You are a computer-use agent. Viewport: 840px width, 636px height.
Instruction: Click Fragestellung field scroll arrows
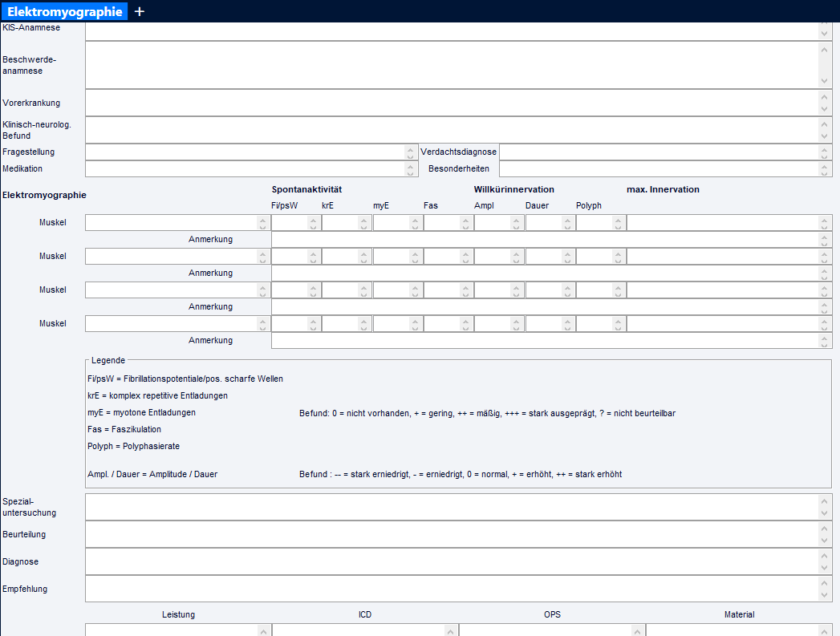click(410, 152)
